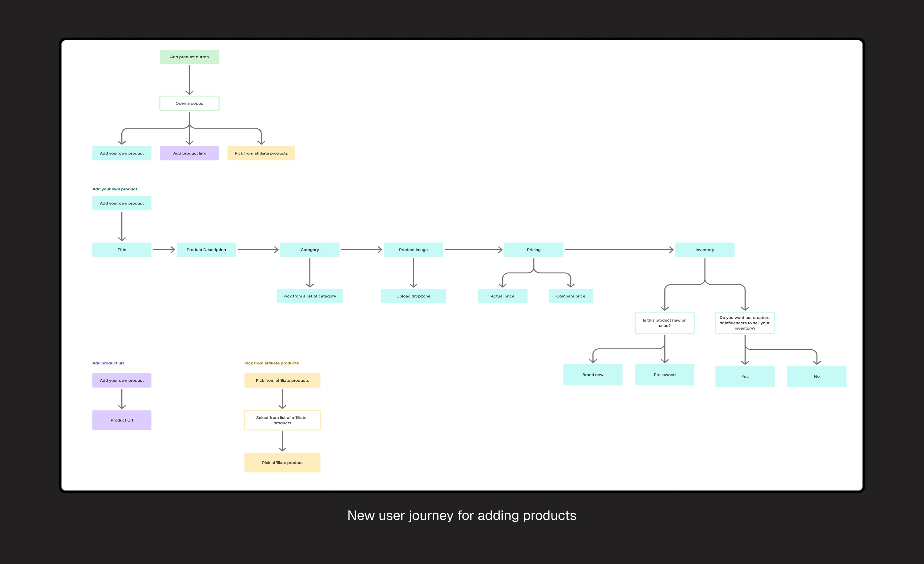Viewport: 924px width, 564px height.
Task: Click 'Is this product new or used?' box
Action: pyautogui.click(x=664, y=323)
